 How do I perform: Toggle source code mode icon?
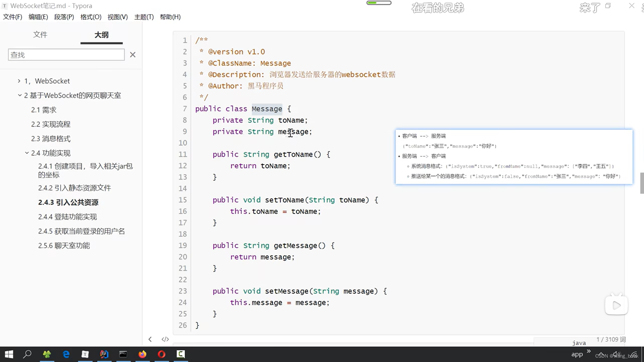[x=165, y=339]
